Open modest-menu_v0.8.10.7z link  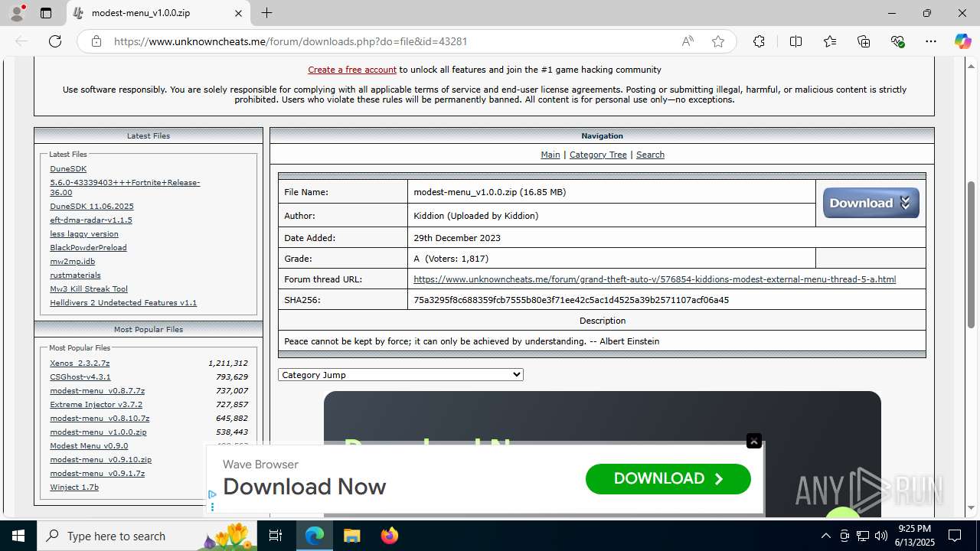[x=100, y=419]
